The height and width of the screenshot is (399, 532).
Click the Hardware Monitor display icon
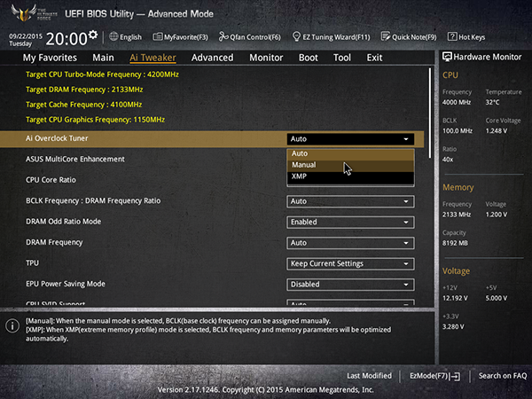tap(447, 57)
